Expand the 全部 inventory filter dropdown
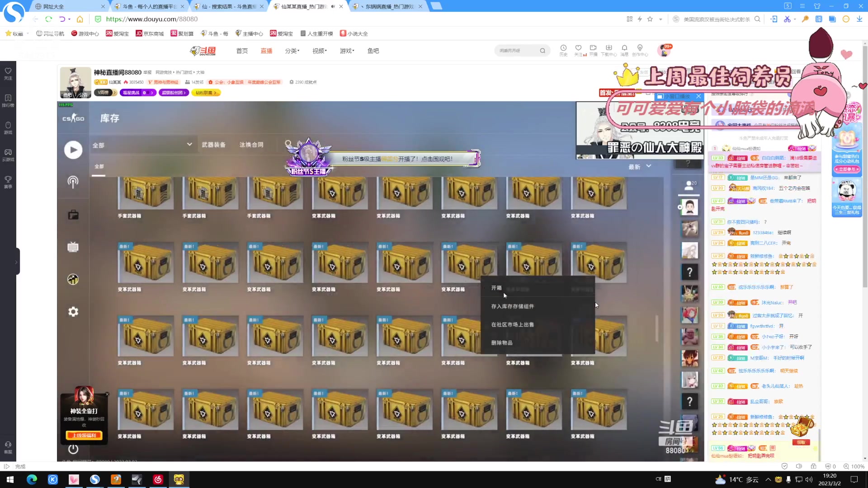This screenshot has width=868, height=488. click(143, 145)
